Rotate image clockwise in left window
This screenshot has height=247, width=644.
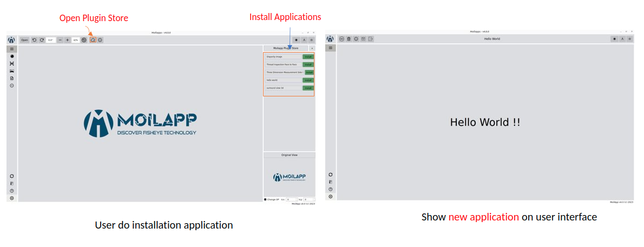pyautogui.click(x=42, y=40)
